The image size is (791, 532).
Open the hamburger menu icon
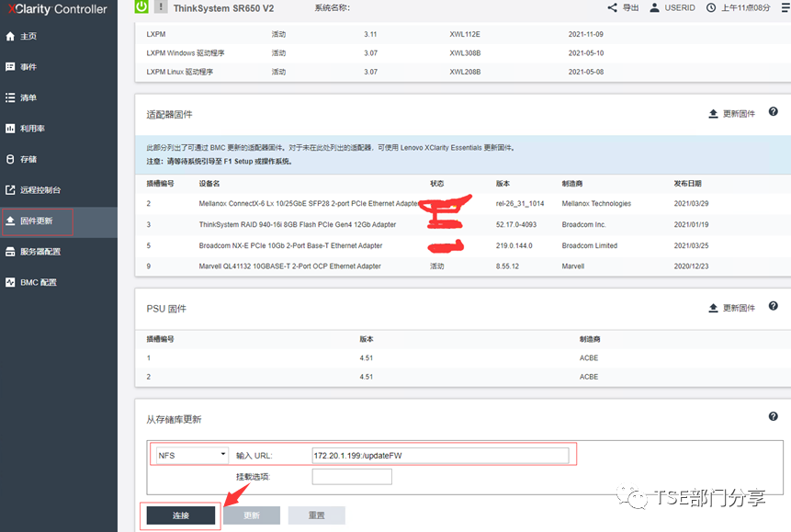(x=785, y=7)
